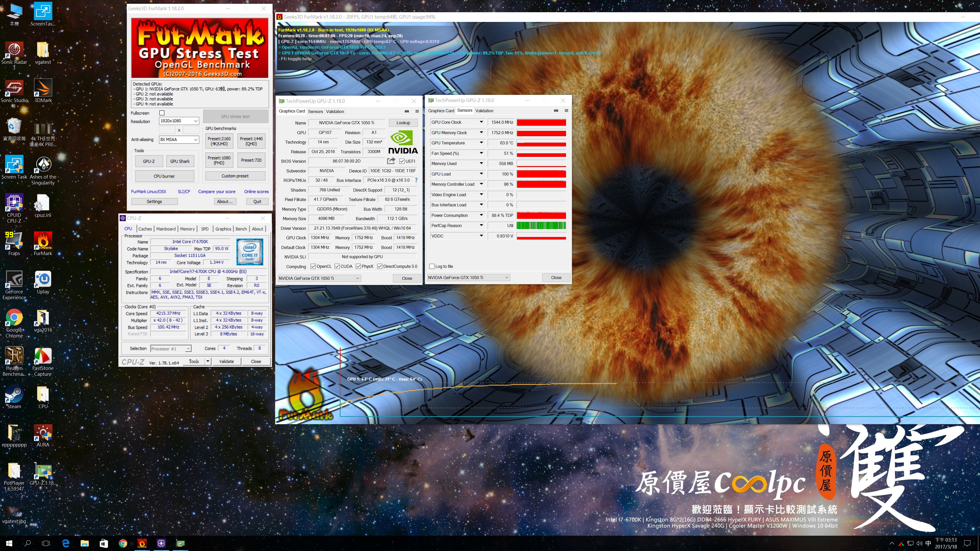Viewport: 980px width, 551px height.
Task: Click the CPU burner button in FurMark
Action: point(164,176)
